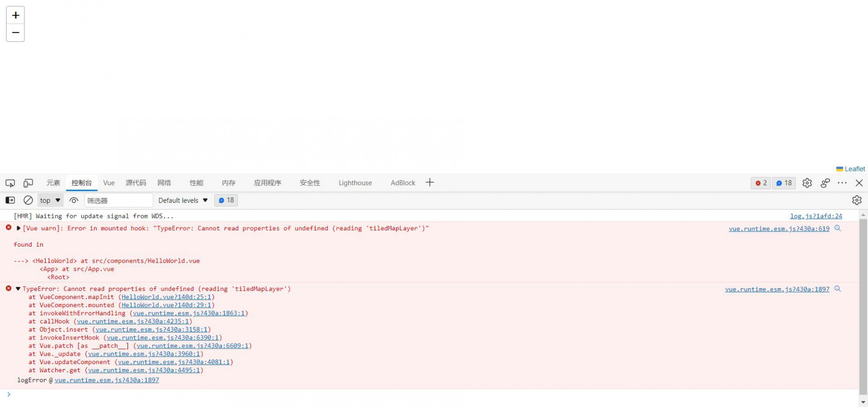Open the Lighthouse tab
Viewport: 868px width, 407px height.
[355, 183]
